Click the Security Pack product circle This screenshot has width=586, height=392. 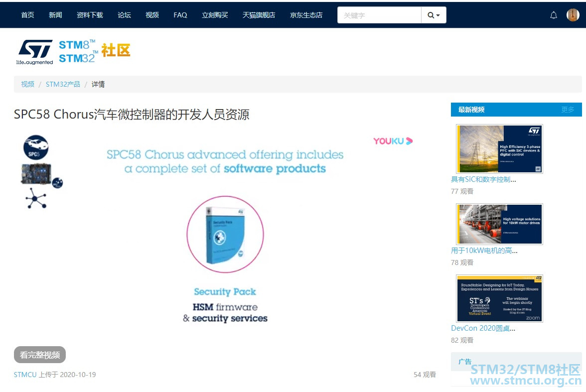[x=225, y=234]
